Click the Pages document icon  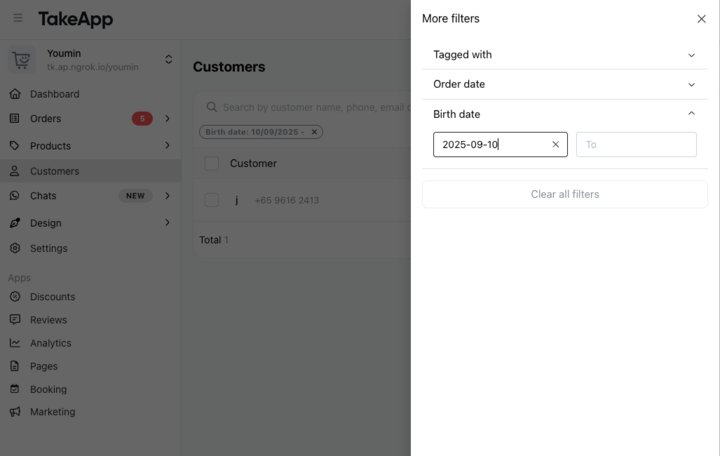tap(15, 366)
